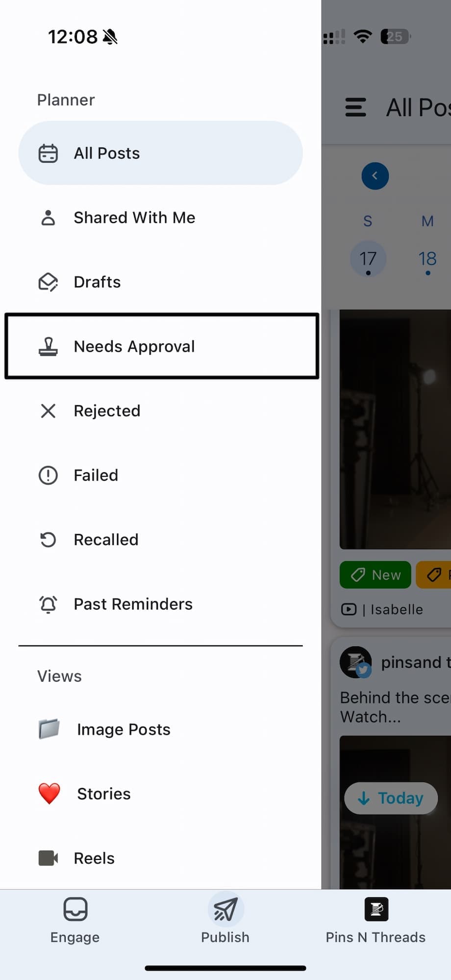Tap the green New tag label
Viewport: 451px width, 980px height.
pos(376,575)
